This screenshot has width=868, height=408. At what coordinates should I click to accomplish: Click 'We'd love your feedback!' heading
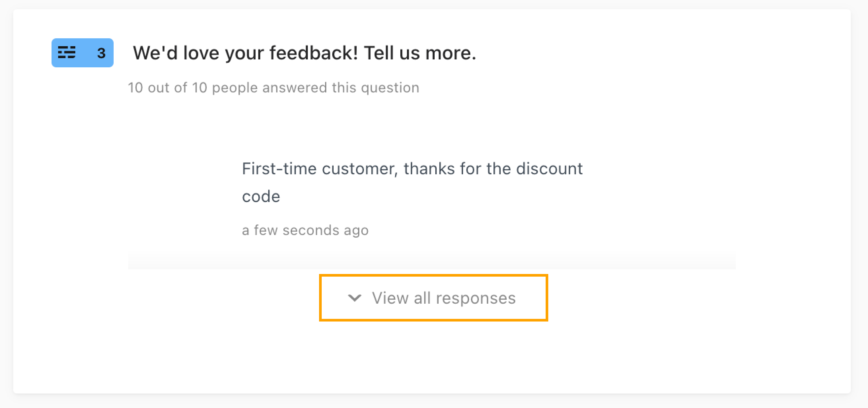[x=246, y=53]
